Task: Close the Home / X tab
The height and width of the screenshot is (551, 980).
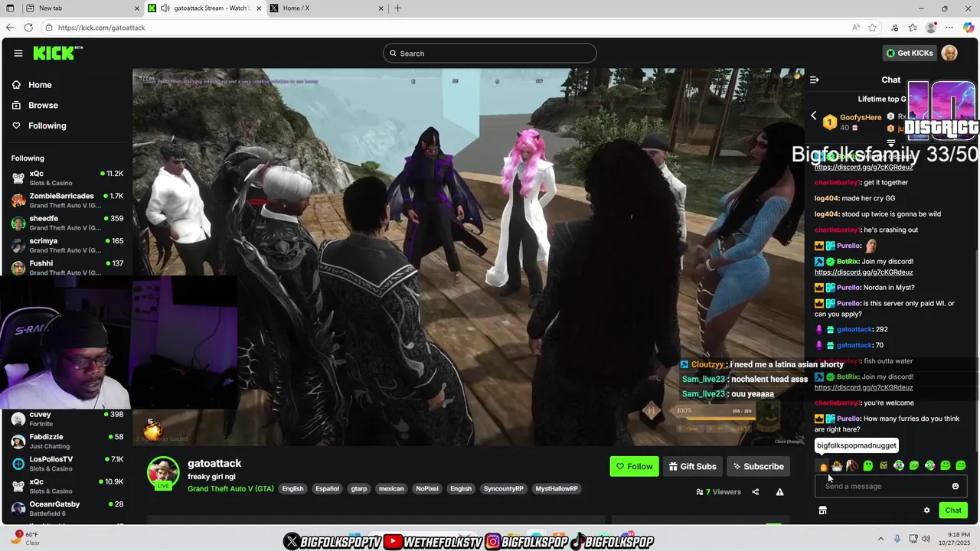Action: pyautogui.click(x=380, y=8)
